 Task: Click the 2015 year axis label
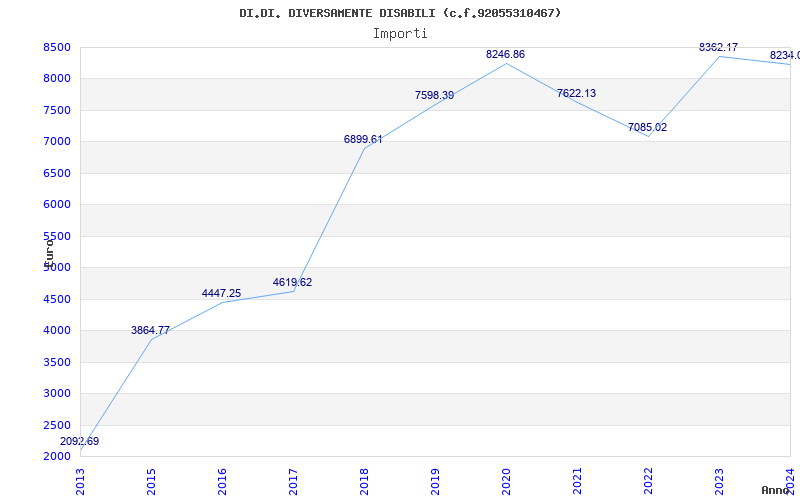(152, 481)
